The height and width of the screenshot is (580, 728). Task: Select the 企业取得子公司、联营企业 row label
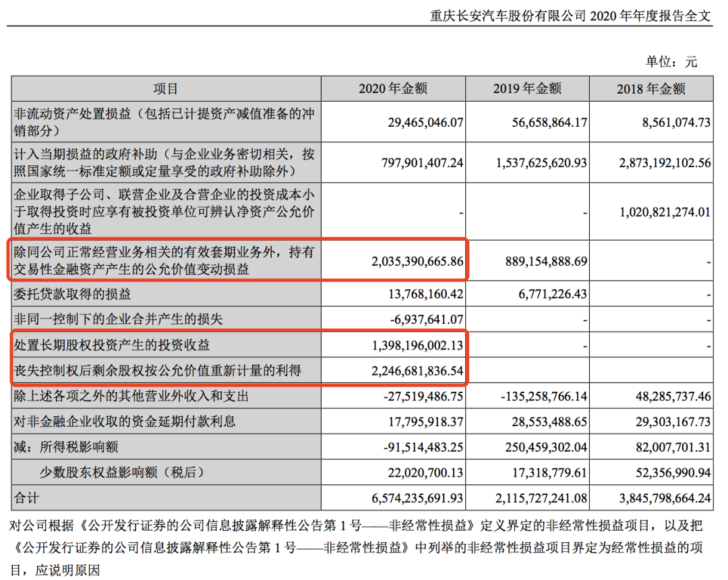pyautogui.click(x=164, y=211)
